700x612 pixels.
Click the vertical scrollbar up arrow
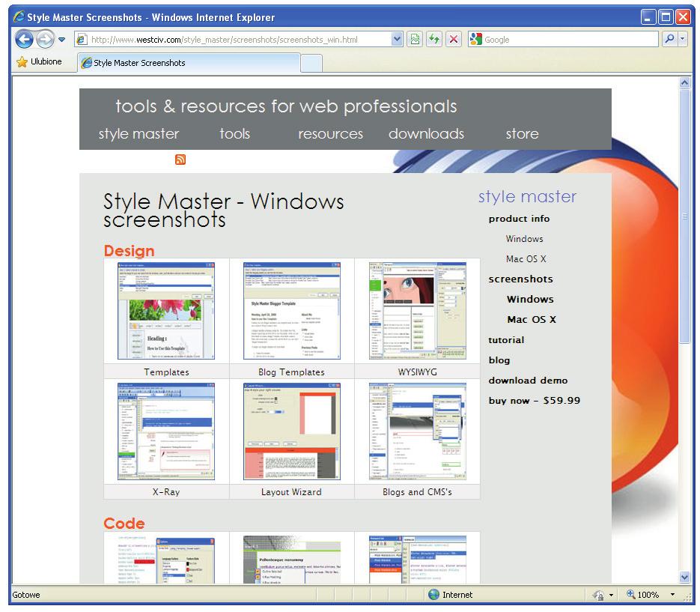pos(684,82)
